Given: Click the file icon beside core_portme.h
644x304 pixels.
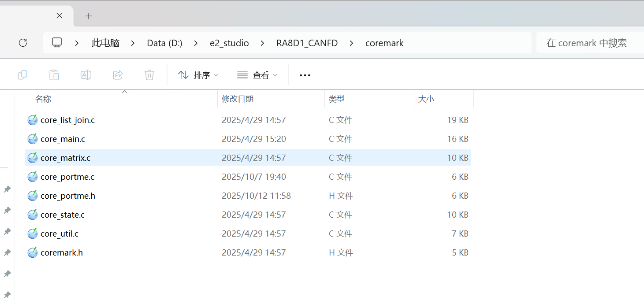Looking at the screenshot, I should [33, 196].
